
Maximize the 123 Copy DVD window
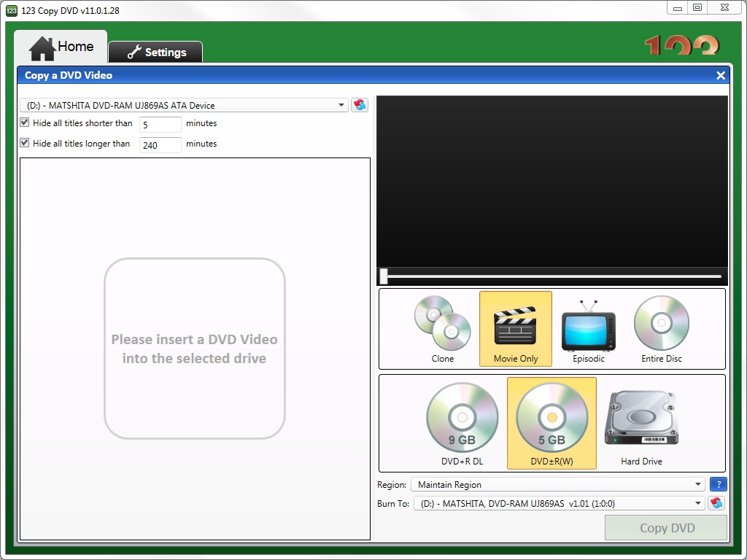click(697, 8)
